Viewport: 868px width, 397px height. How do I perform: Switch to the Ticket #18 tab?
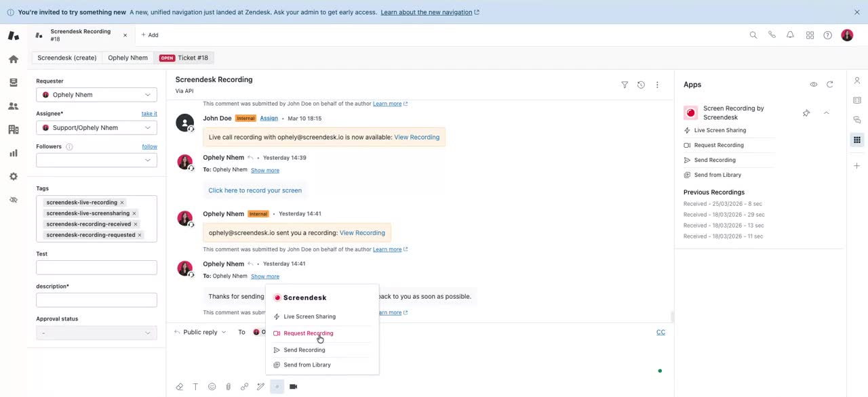184,58
